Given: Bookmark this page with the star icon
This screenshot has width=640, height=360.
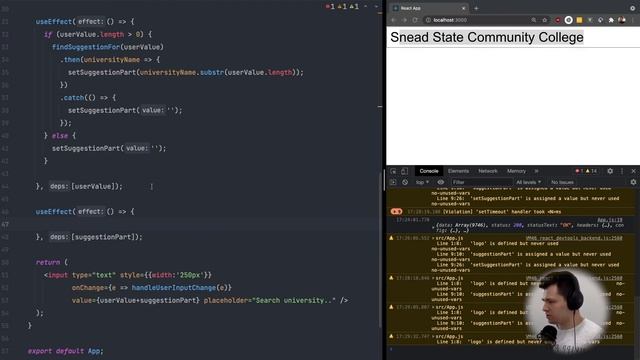Looking at the screenshot, I should pyautogui.click(x=544, y=20).
